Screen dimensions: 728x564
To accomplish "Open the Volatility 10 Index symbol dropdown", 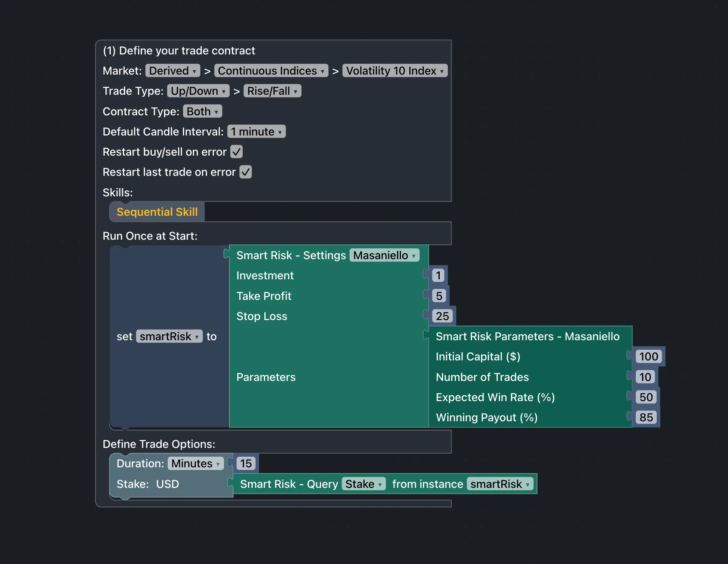I will coord(395,71).
